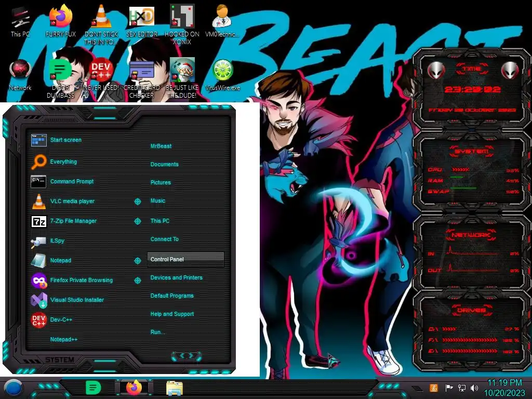Click the DRIVES widget header
Image resolution: width=532 pixels, height=399 pixels.
tap(471, 310)
